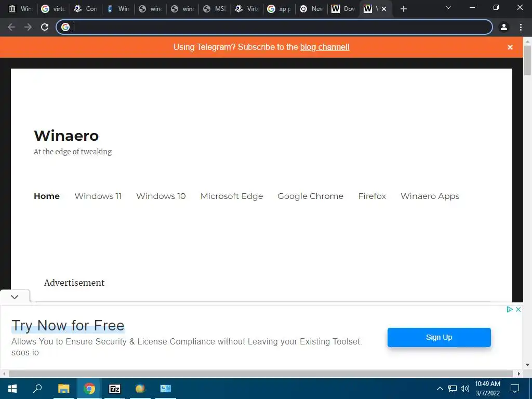Image resolution: width=532 pixels, height=399 pixels.
Task: Click the scrollbar down arrow
Action: click(x=527, y=365)
